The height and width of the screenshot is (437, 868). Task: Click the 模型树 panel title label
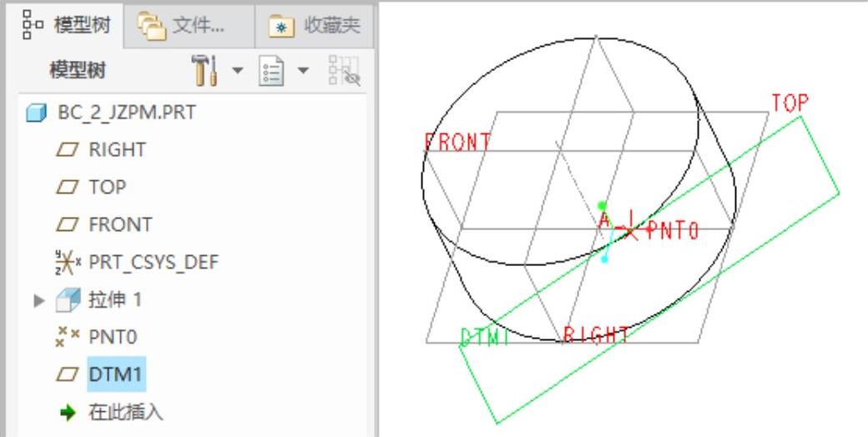[78, 71]
